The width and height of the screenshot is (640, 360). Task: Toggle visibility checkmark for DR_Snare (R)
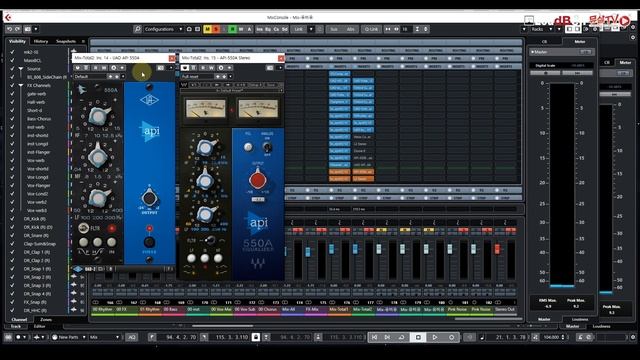(12, 236)
